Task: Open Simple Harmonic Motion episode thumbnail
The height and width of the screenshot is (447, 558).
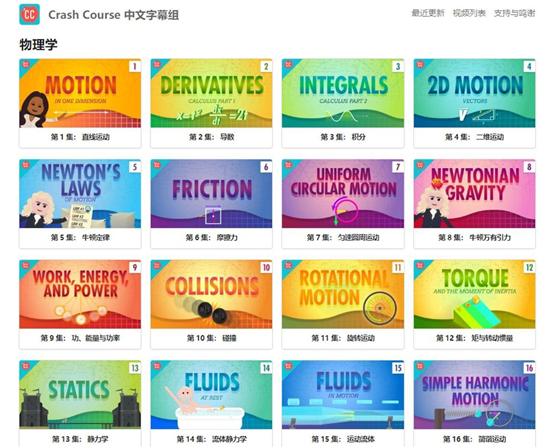Action: click(x=474, y=395)
